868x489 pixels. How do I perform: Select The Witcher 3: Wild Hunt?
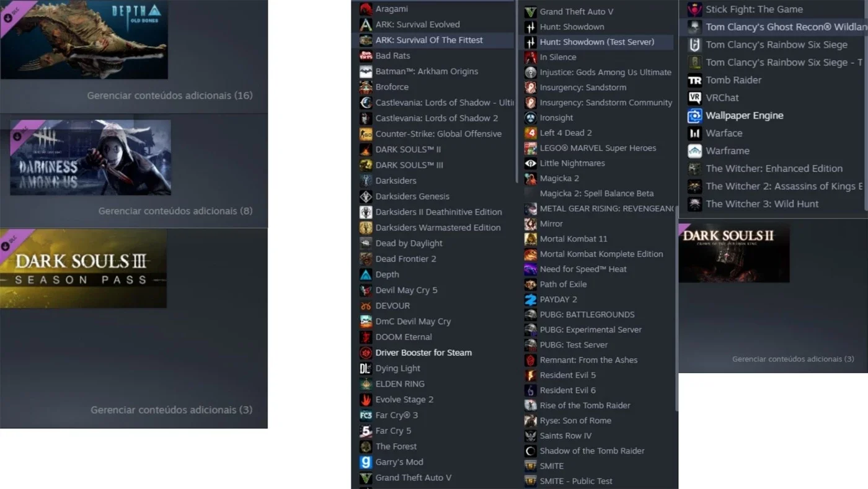pyautogui.click(x=762, y=204)
